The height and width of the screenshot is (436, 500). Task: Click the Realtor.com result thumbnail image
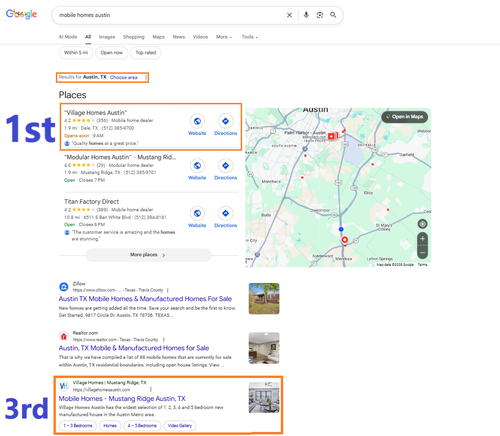click(x=264, y=348)
